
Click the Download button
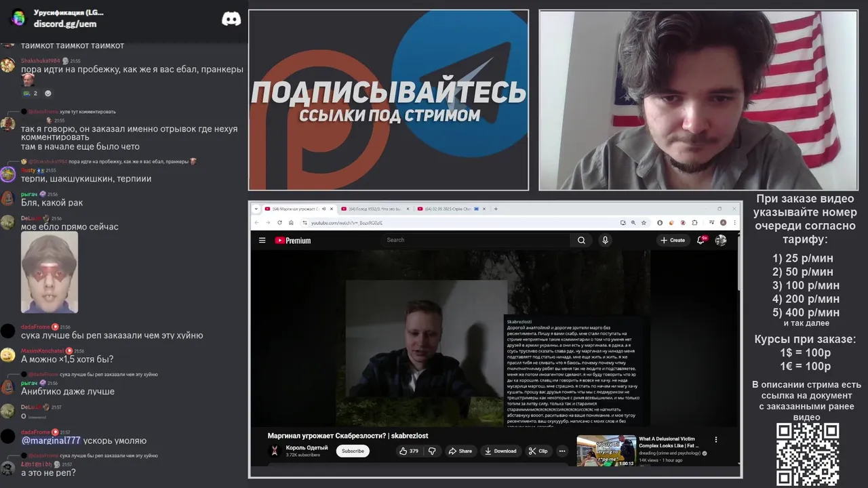tap(500, 451)
